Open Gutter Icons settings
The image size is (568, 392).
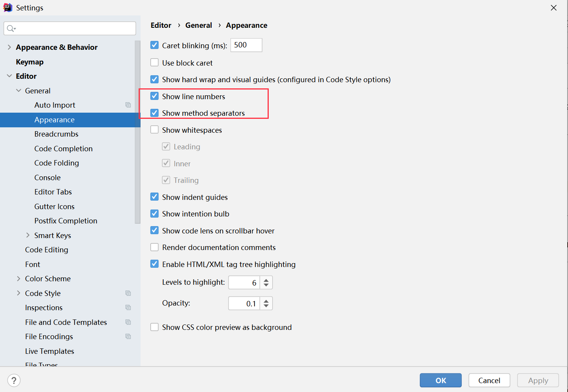pos(54,206)
